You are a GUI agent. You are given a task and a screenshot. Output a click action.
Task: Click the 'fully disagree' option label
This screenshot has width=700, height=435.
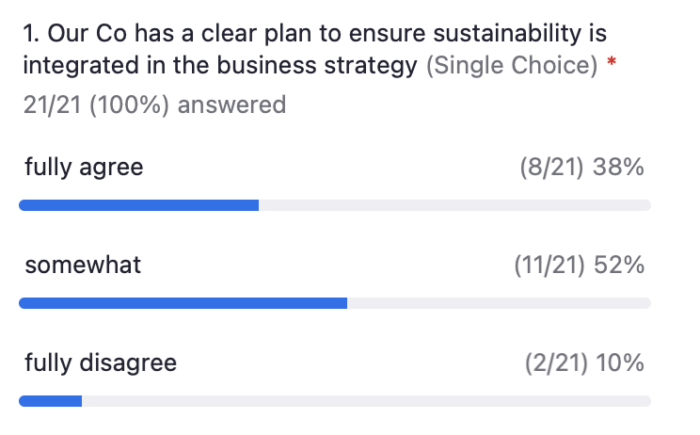point(101,362)
